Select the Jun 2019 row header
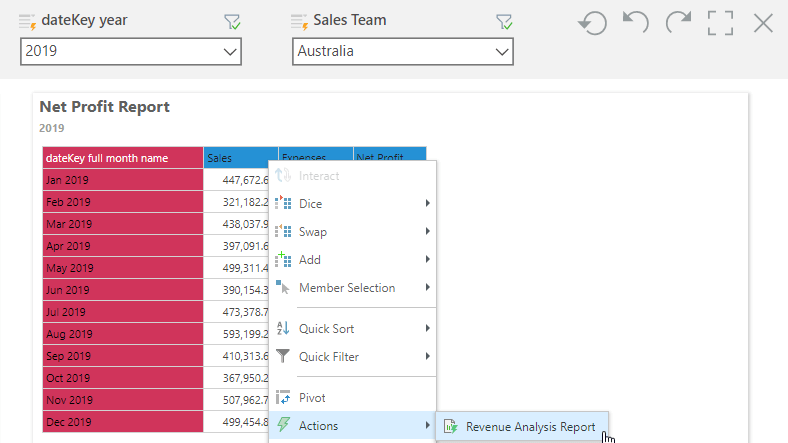Screen dimensions: 788x443 point(123,290)
